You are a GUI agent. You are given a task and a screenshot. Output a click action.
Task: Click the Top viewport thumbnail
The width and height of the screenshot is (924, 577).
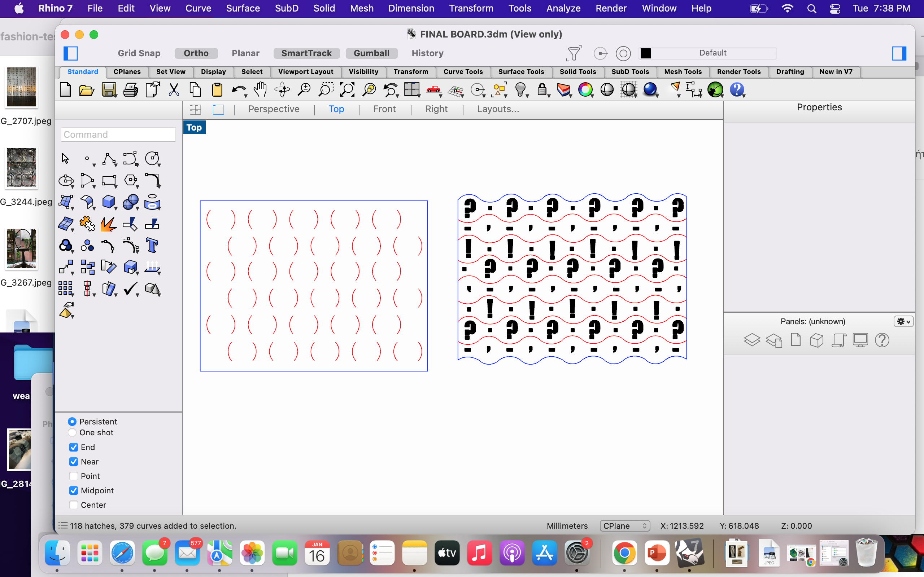[335, 109]
